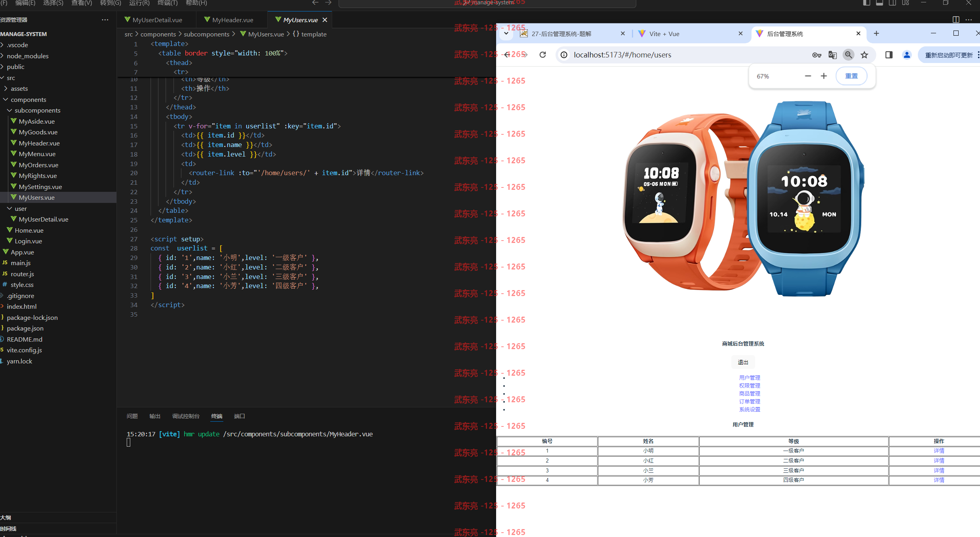The height and width of the screenshot is (537, 980).
Task: Toggle bottom panel layout icon
Action: 879,3
